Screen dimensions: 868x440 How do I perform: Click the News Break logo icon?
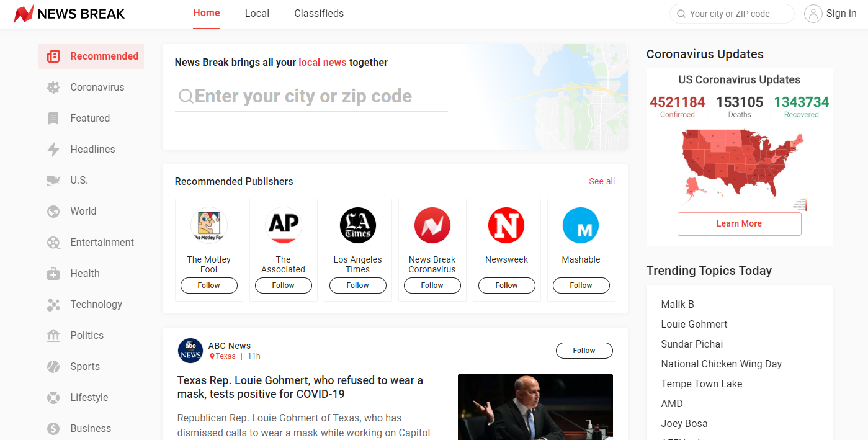tap(24, 14)
